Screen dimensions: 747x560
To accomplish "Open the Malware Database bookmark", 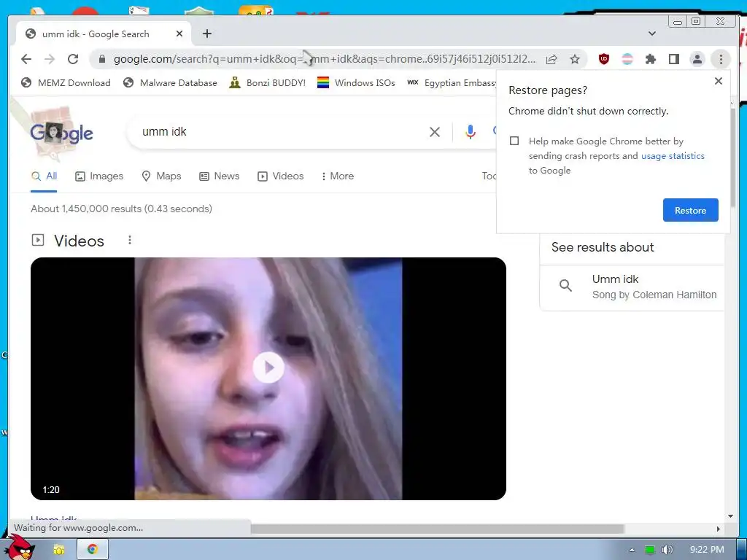I will click(x=170, y=83).
